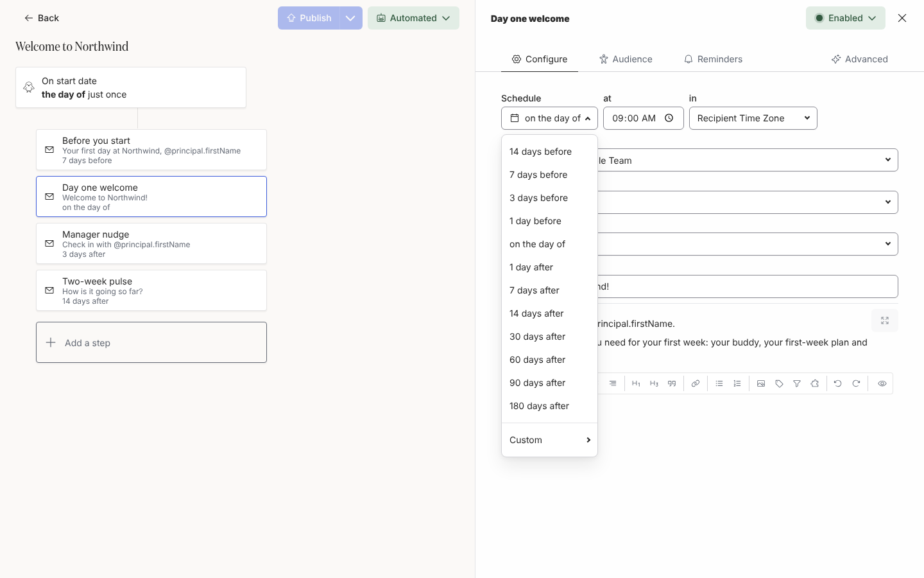Open the 'Before you start' email step

[x=151, y=150]
